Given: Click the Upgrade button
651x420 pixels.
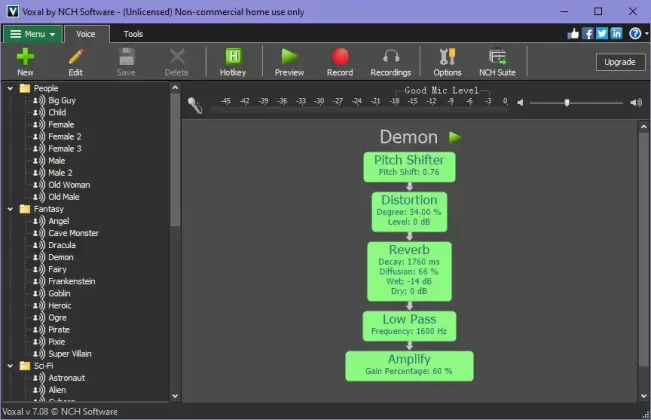Looking at the screenshot, I should click(x=620, y=62).
